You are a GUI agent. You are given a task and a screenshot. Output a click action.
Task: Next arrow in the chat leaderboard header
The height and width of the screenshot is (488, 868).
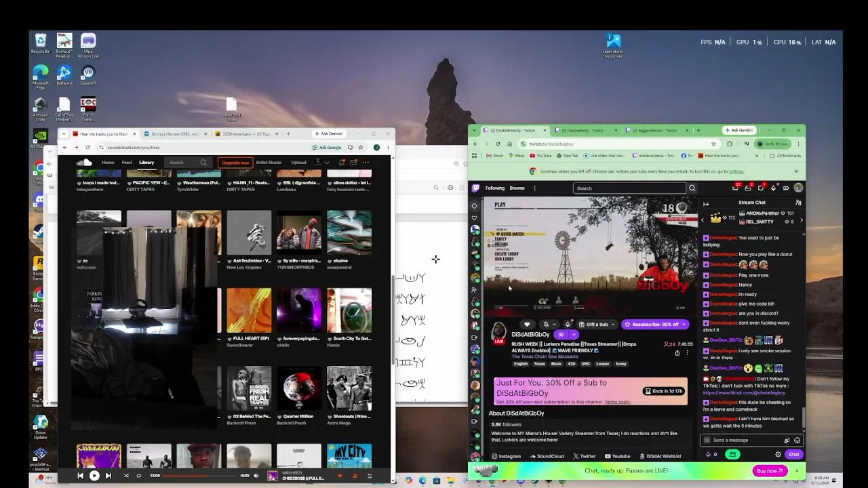click(x=802, y=220)
